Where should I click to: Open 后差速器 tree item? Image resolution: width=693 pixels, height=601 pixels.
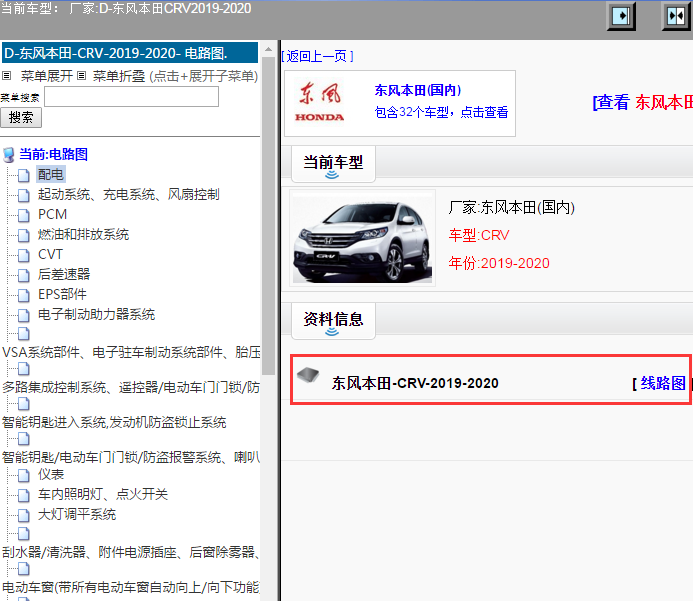[x=64, y=274]
